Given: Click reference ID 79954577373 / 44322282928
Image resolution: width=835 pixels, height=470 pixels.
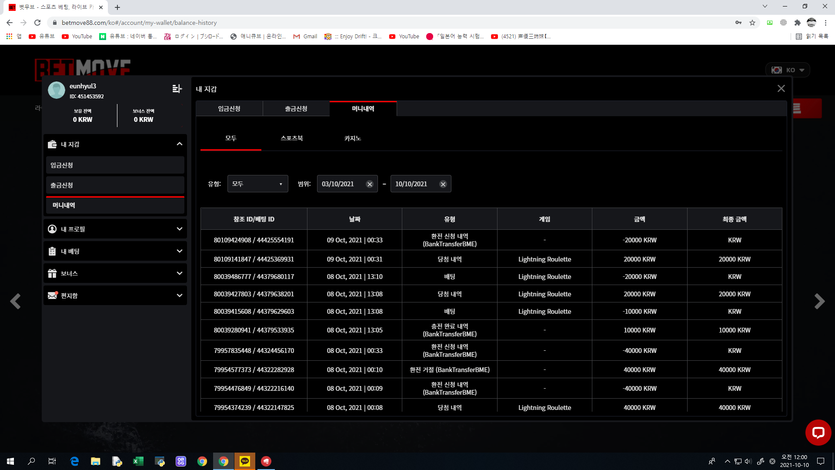Looking at the screenshot, I should (254, 369).
